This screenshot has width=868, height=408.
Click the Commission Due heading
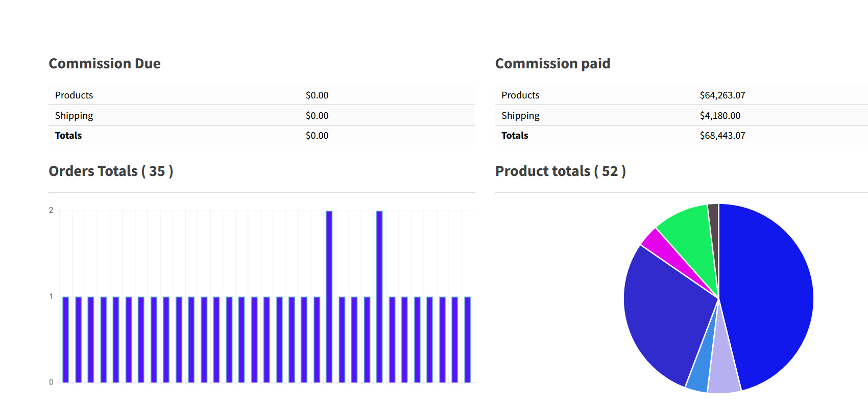pyautogui.click(x=105, y=64)
